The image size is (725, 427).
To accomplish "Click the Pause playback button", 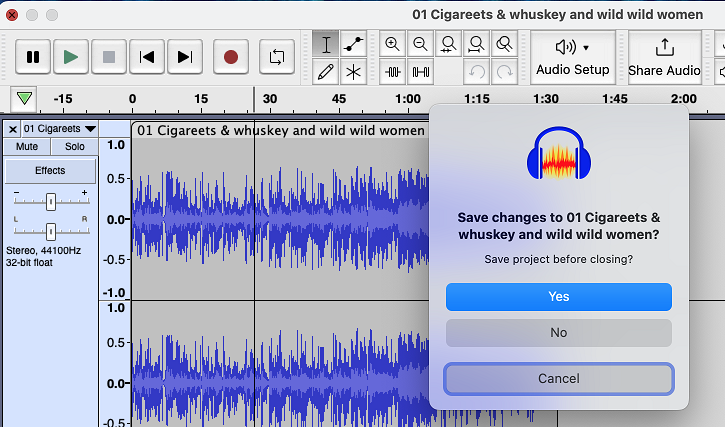I will click(x=33, y=57).
